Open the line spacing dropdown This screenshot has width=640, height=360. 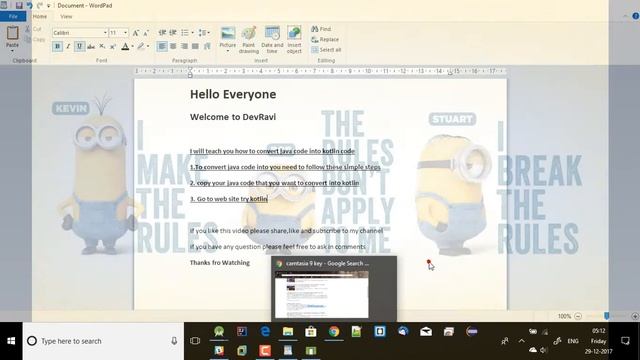click(204, 33)
